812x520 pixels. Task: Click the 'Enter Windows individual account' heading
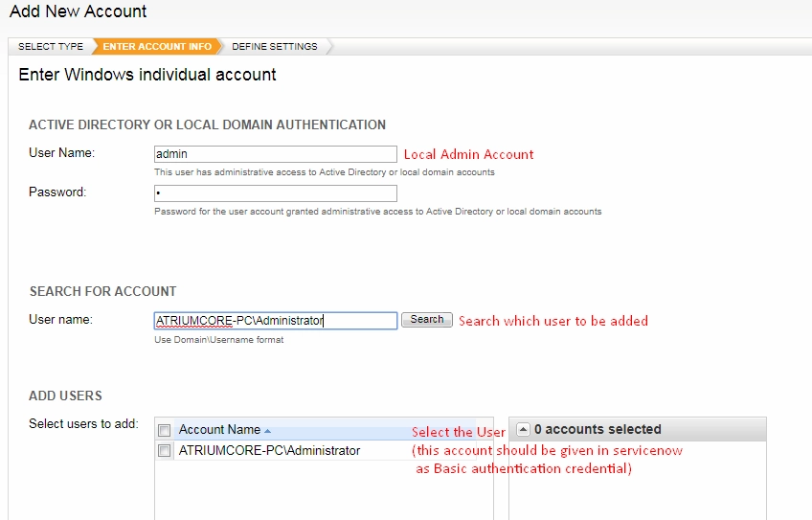point(147,75)
